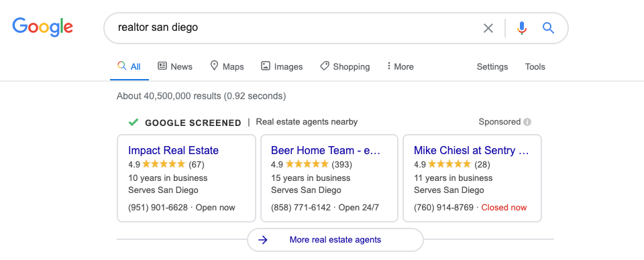Click the blue magnifying glass search button
644x260 pixels.
click(x=548, y=28)
